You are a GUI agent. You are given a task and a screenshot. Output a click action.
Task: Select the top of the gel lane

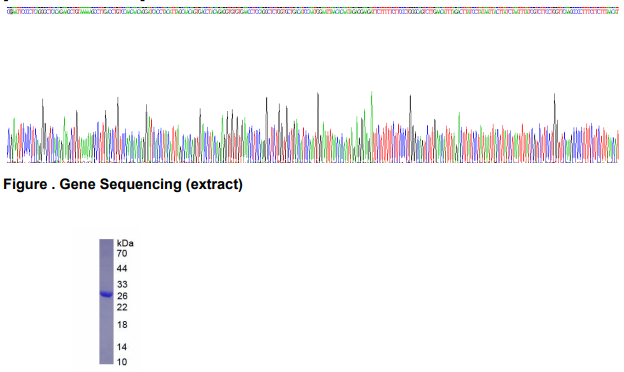click(106, 241)
